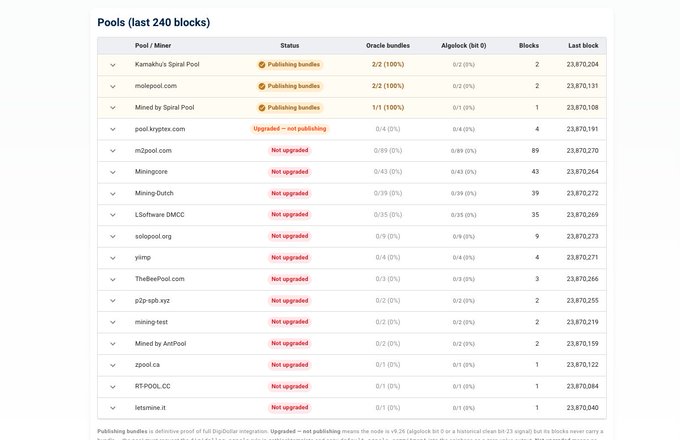Viewport: 680px width, 440px height.
Task: Expand the TheBeePool.com row chevron
Action: (113, 280)
